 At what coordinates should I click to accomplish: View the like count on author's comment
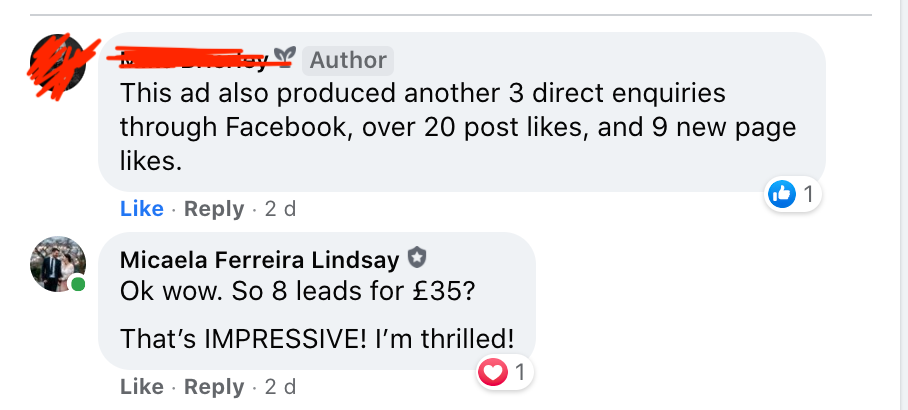coord(808,194)
